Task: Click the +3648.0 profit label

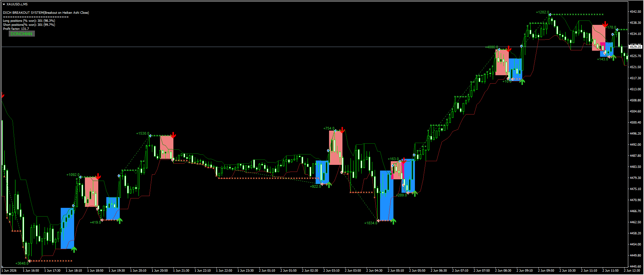Action: point(22,263)
